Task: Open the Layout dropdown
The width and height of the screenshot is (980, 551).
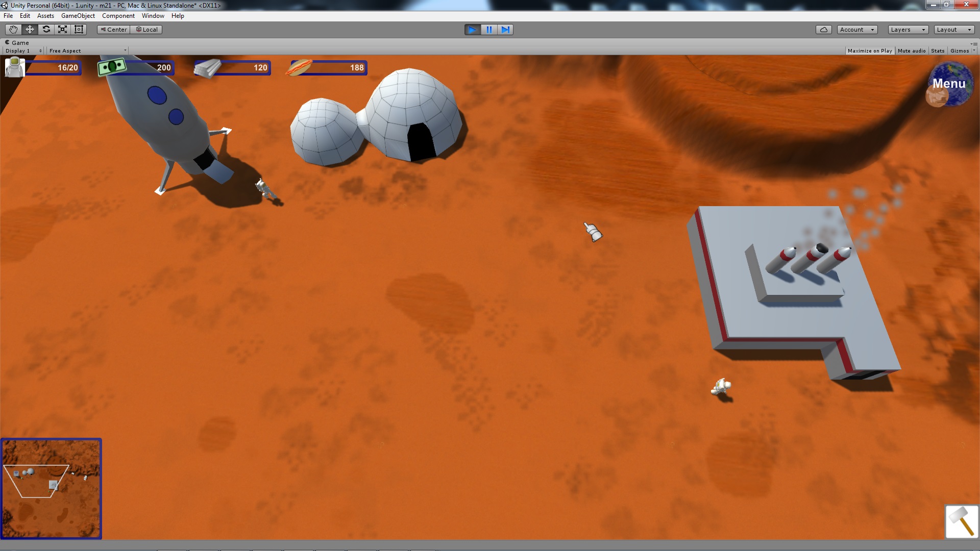Action: click(x=953, y=30)
